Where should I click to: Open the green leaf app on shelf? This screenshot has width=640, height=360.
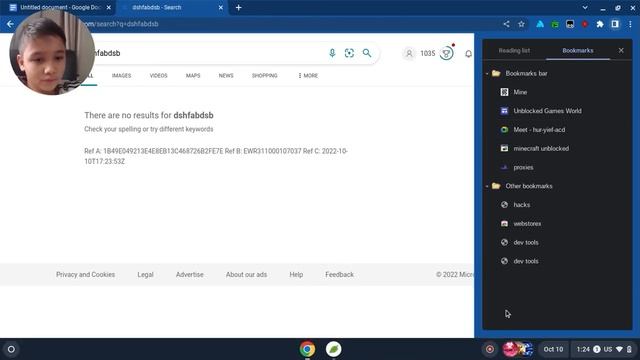(333, 349)
